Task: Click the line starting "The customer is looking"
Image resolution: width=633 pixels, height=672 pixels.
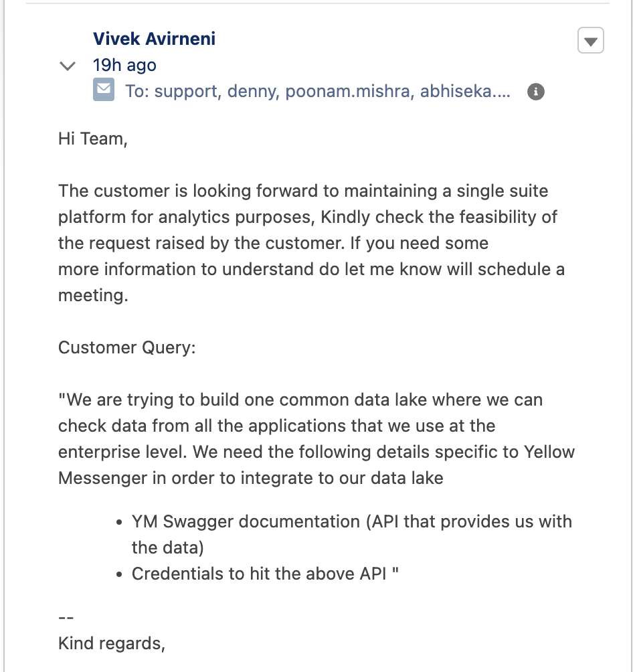Action: (x=302, y=191)
